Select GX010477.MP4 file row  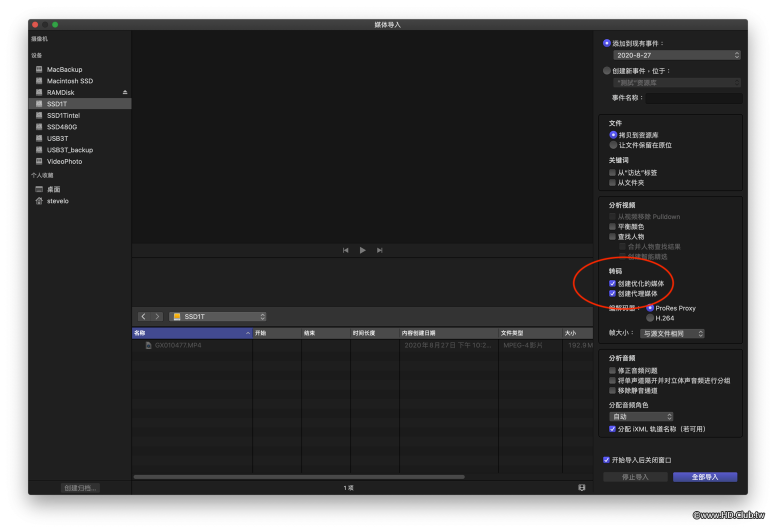click(x=362, y=345)
